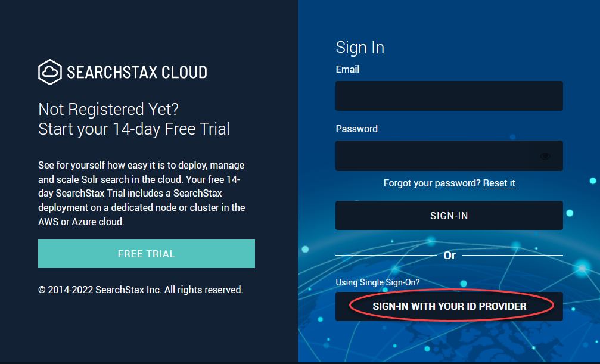Click the Solr deployment description paragraph
Screen dimensions: 600x364
tap(142, 193)
